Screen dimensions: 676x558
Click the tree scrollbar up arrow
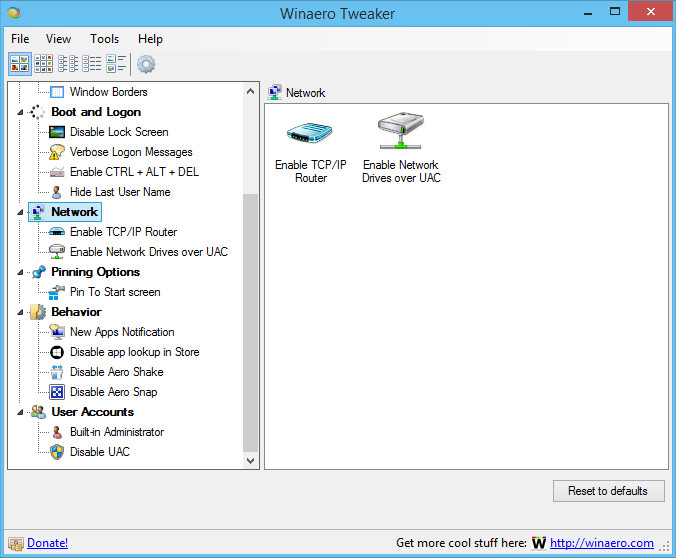250,91
